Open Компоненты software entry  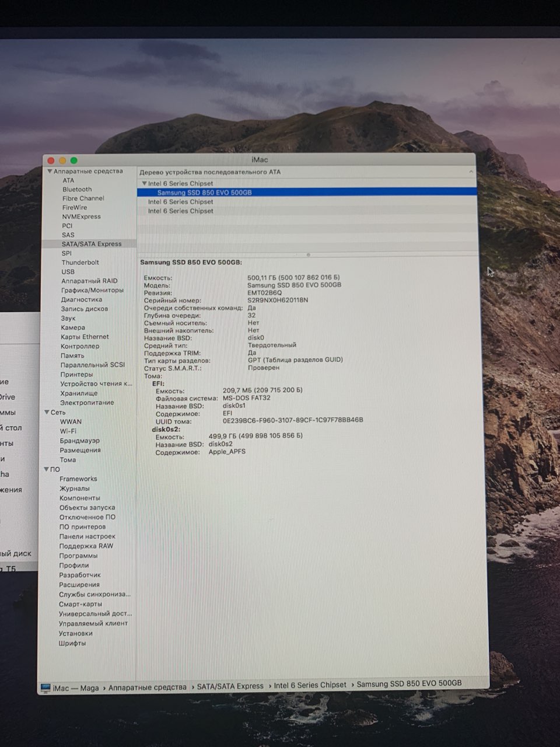coord(79,498)
